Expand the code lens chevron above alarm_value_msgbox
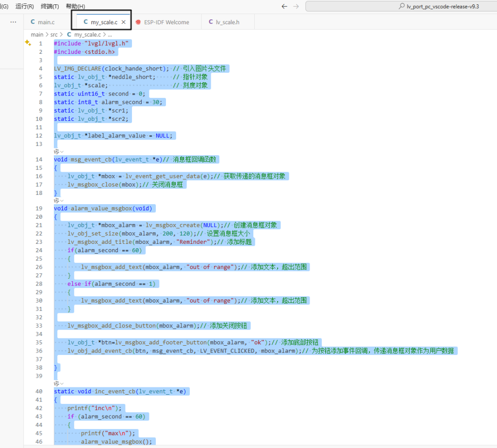Screen dimensions: 497x448 pyautogui.click(x=62, y=200)
